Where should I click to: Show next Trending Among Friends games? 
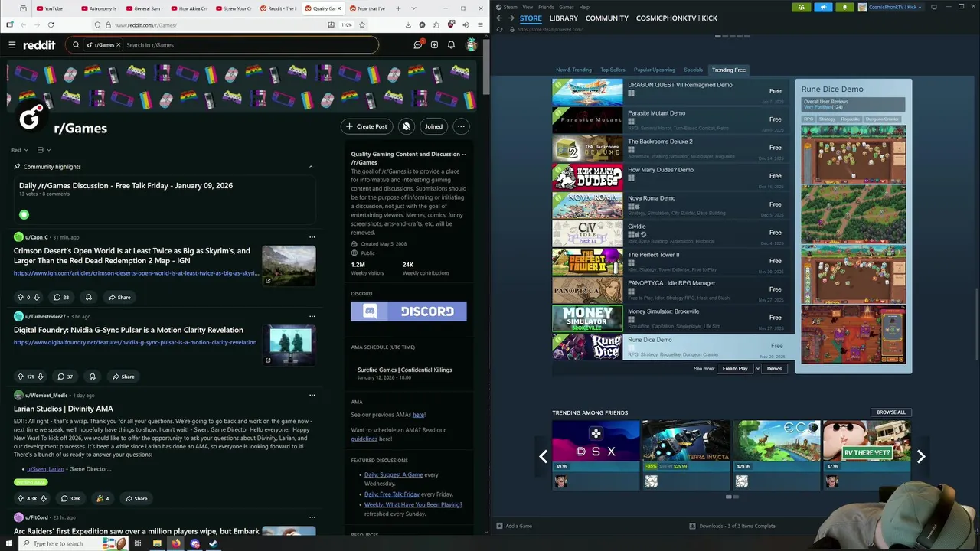click(921, 457)
